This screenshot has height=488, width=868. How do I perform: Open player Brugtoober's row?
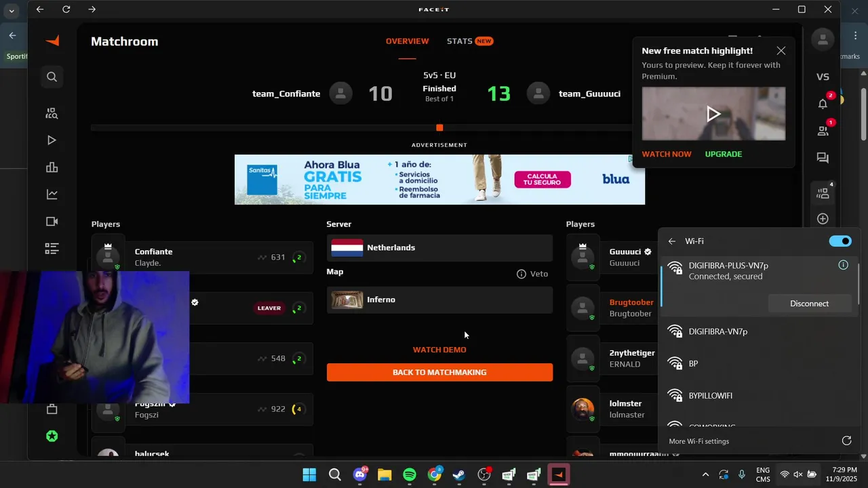pyautogui.click(x=612, y=308)
